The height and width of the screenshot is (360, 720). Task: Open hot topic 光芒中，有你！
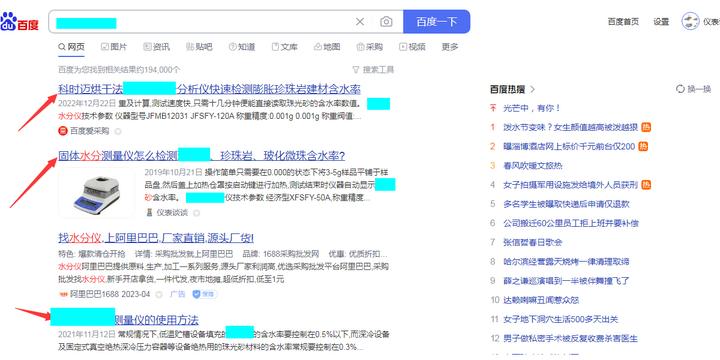532,108
